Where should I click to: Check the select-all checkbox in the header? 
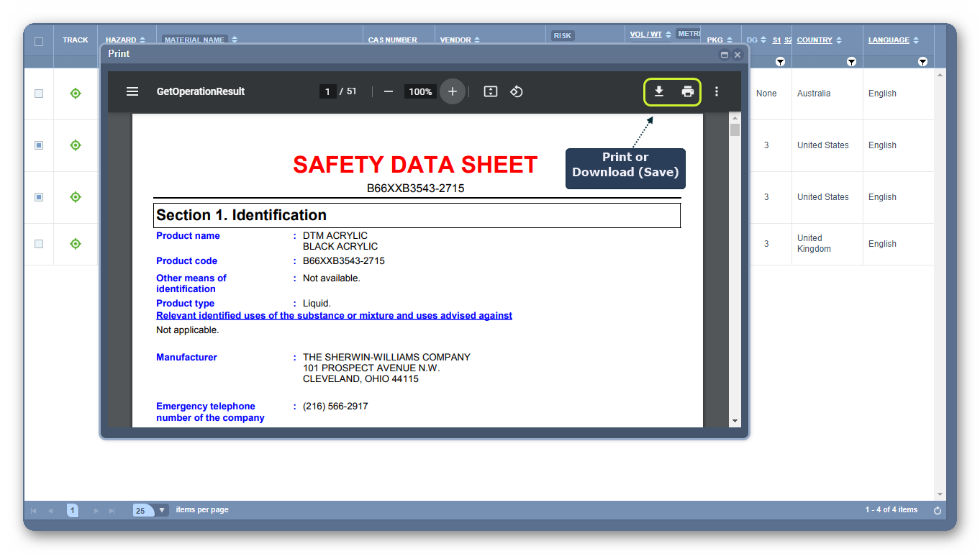(39, 41)
